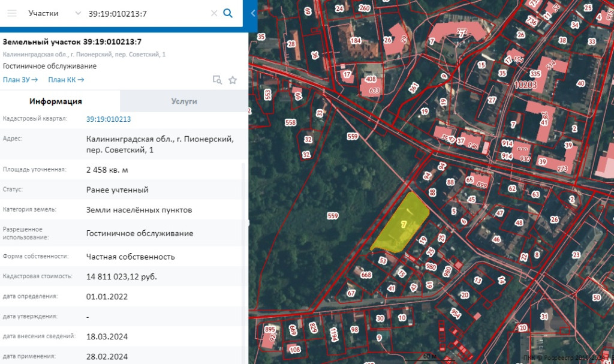Click parcel 558 on the map

coord(291,122)
